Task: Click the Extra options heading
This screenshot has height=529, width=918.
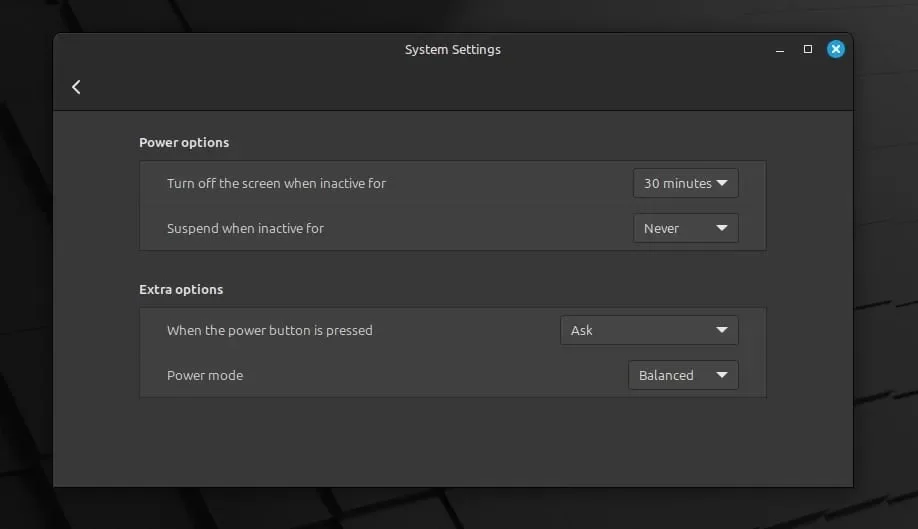Action: pyautogui.click(x=181, y=290)
